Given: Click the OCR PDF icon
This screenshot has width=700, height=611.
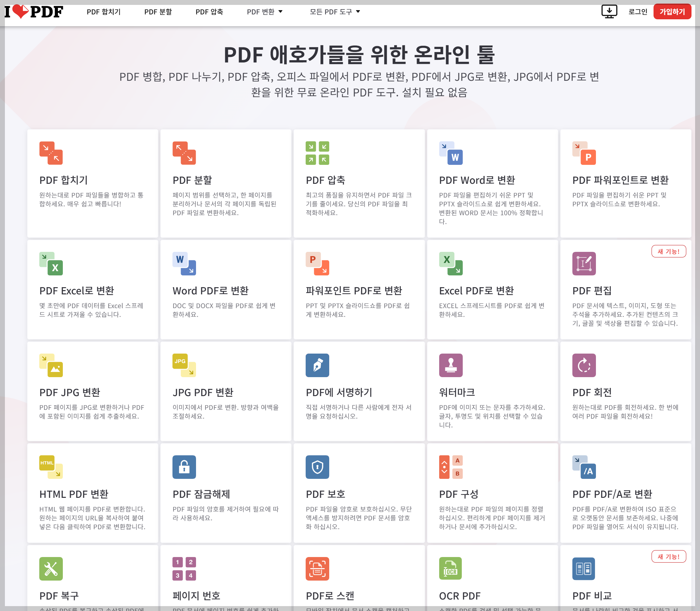Looking at the screenshot, I should [450, 568].
